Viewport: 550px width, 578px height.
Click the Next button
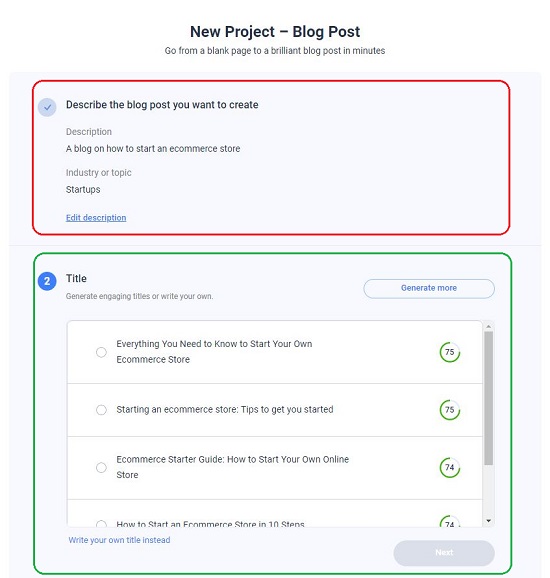pos(444,553)
